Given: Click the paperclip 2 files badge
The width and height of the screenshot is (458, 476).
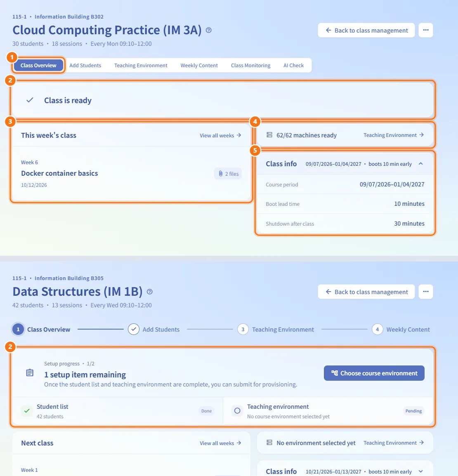Looking at the screenshot, I should [x=228, y=174].
